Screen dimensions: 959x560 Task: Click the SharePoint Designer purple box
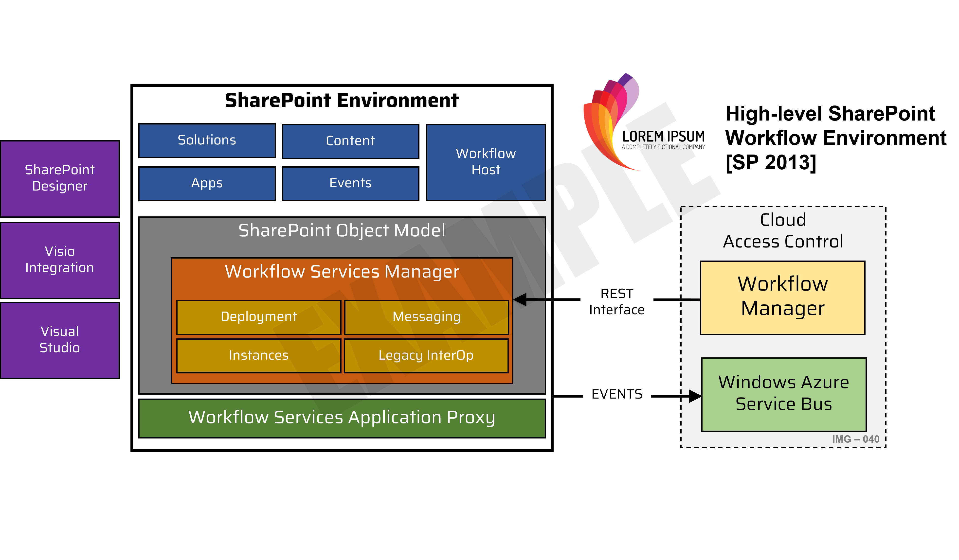60,178
